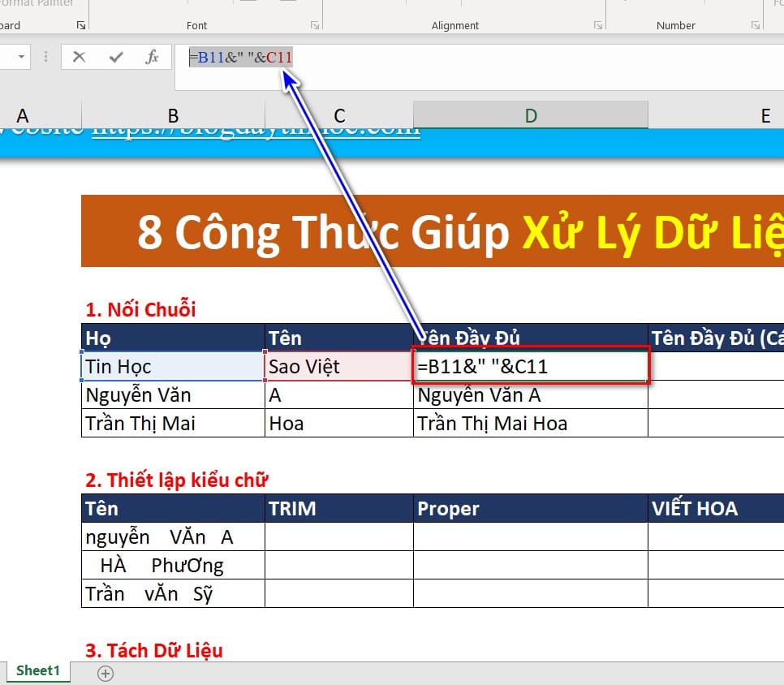Click '3. Tách Dữ Liệu' heading
Image resolution: width=784 pixels, height=685 pixels.
pyautogui.click(x=154, y=650)
